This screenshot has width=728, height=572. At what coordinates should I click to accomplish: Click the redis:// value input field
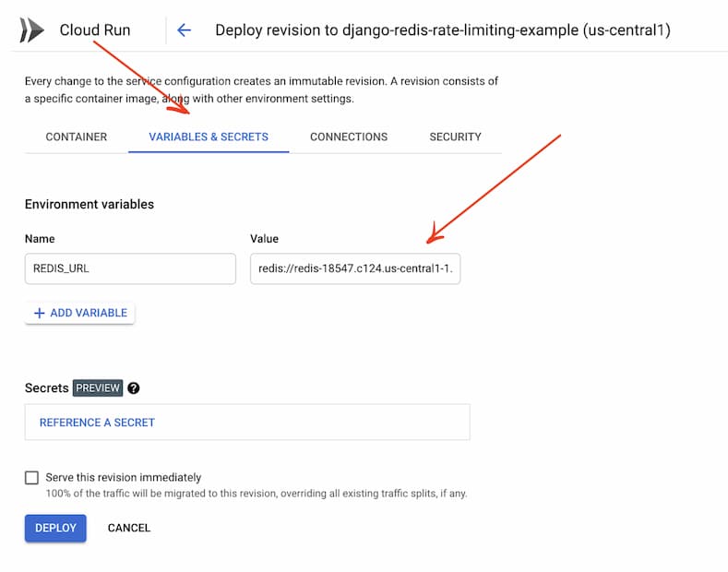(355, 268)
